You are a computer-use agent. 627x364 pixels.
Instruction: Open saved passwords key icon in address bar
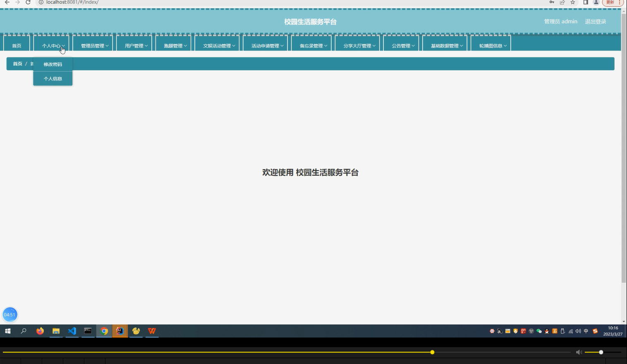pyautogui.click(x=552, y=2)
